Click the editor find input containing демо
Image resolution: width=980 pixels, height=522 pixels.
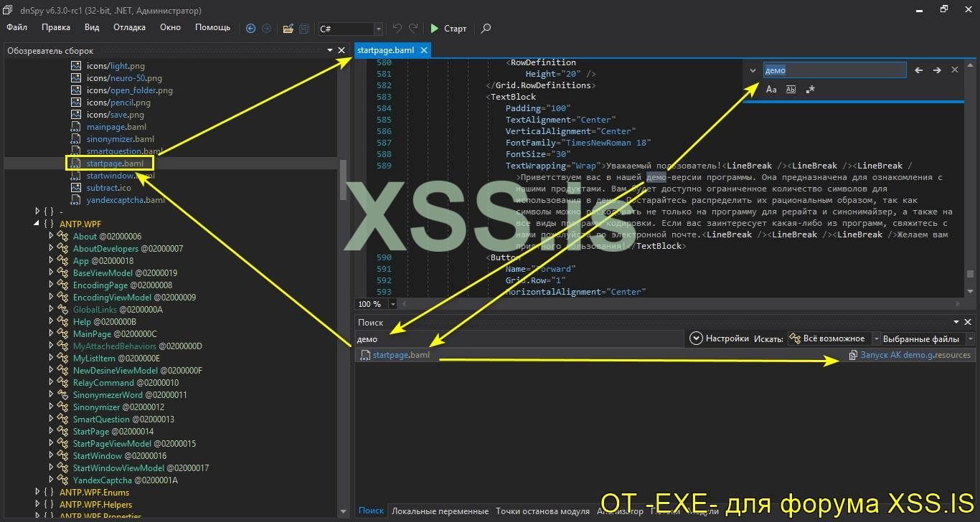[x=834, y=70]
